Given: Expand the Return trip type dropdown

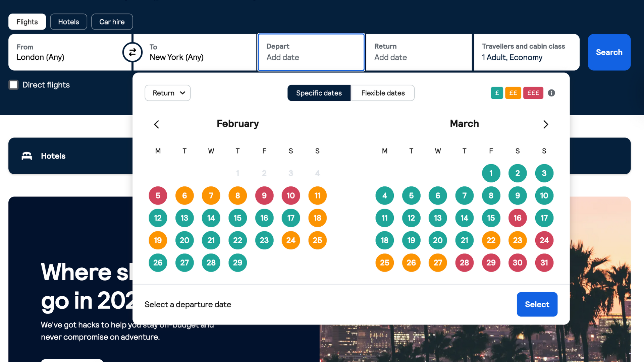Looking at the screenshot, I should [x=168, y=93].
